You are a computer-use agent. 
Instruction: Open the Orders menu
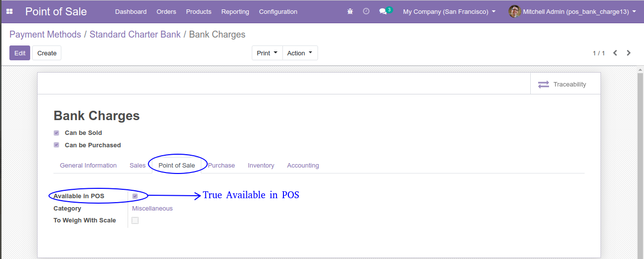[166, 11]
